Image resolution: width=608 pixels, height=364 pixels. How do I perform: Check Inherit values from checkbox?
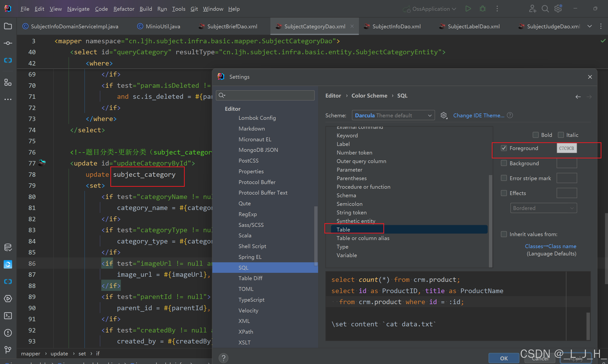coord(504,234)
